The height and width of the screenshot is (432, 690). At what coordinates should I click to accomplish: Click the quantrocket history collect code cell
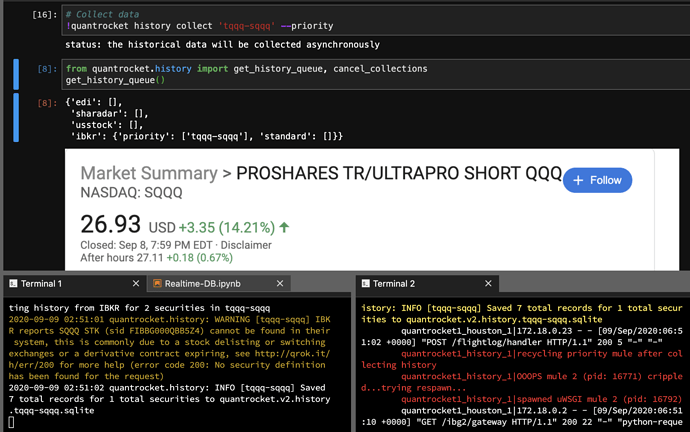376,20
